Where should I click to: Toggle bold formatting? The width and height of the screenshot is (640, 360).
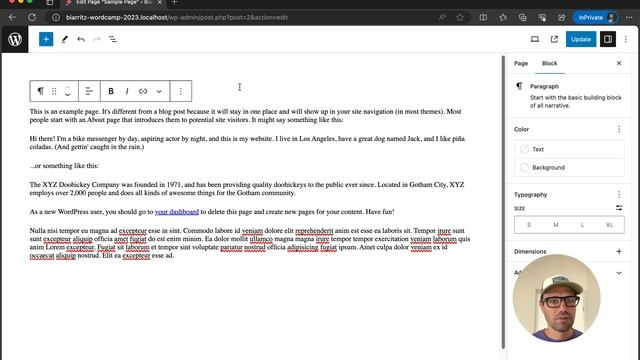[x=111, y=91]
